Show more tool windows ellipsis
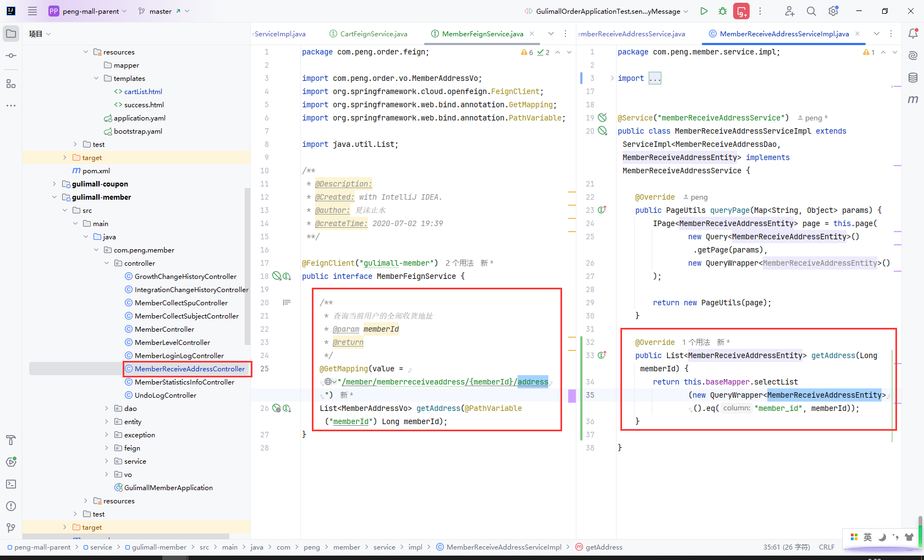This screenshot has height=560, width=924. [x=11, y=105]
